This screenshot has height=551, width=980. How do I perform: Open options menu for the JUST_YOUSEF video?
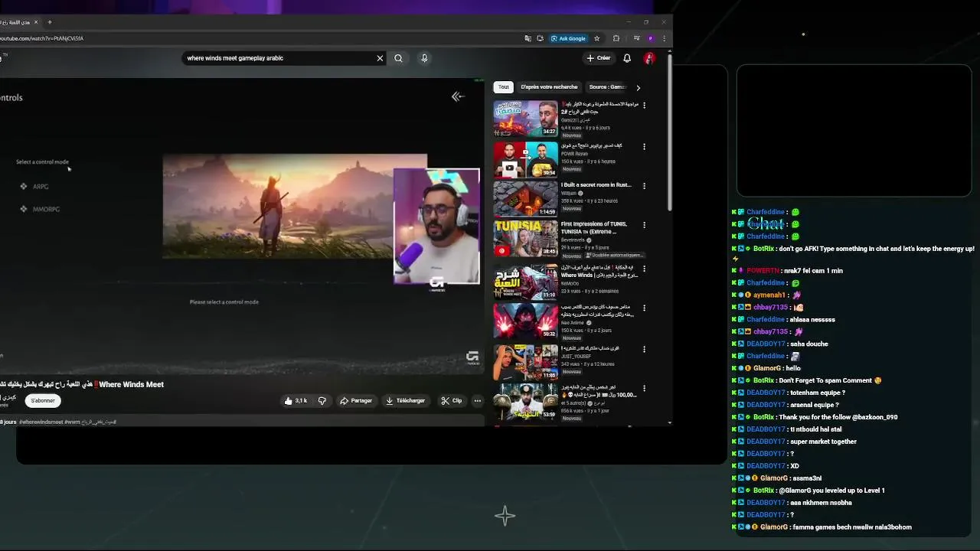coord(644,349)
